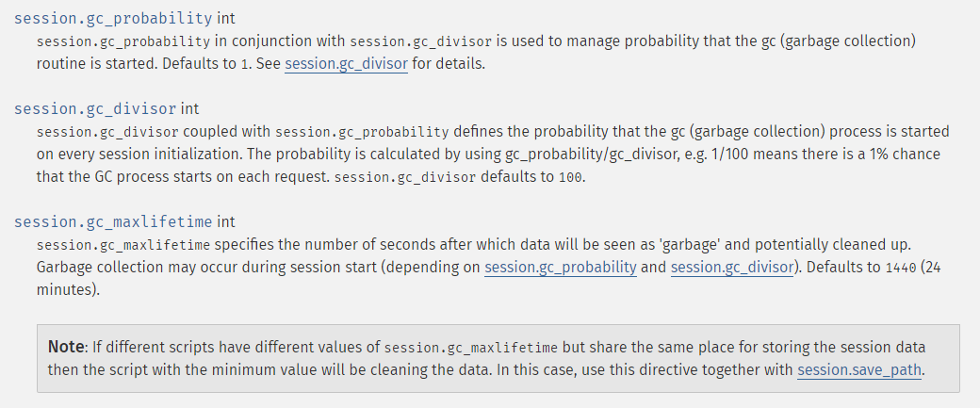Open session.gc_divisor link in gc_maxlifetime description

[732, 268]
